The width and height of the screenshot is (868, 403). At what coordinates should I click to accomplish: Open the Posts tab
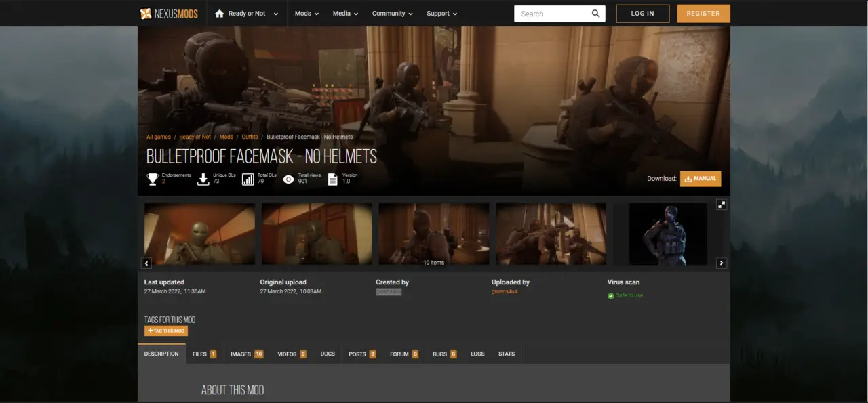point(362,354)
